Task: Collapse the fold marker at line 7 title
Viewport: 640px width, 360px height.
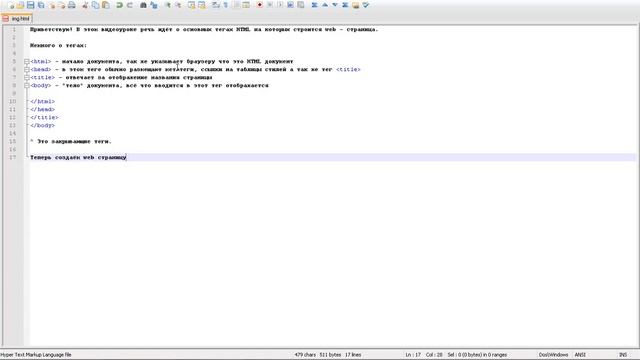Action: pos(27,78)
